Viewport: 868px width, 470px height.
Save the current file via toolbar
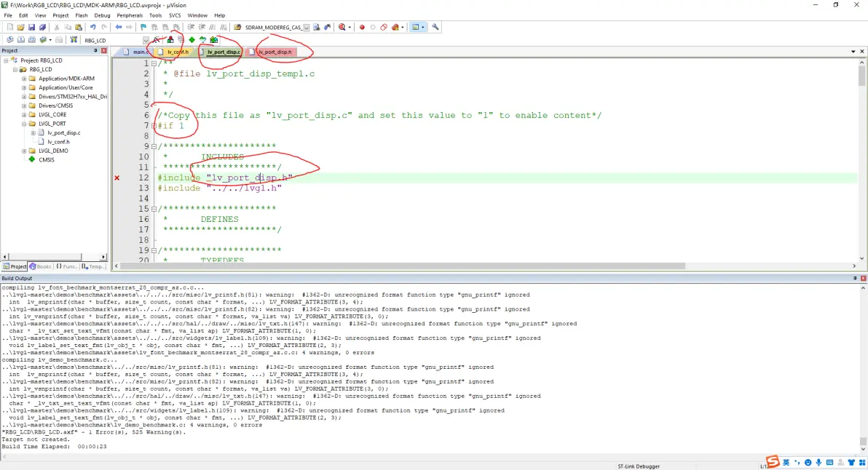pos(31,27)
